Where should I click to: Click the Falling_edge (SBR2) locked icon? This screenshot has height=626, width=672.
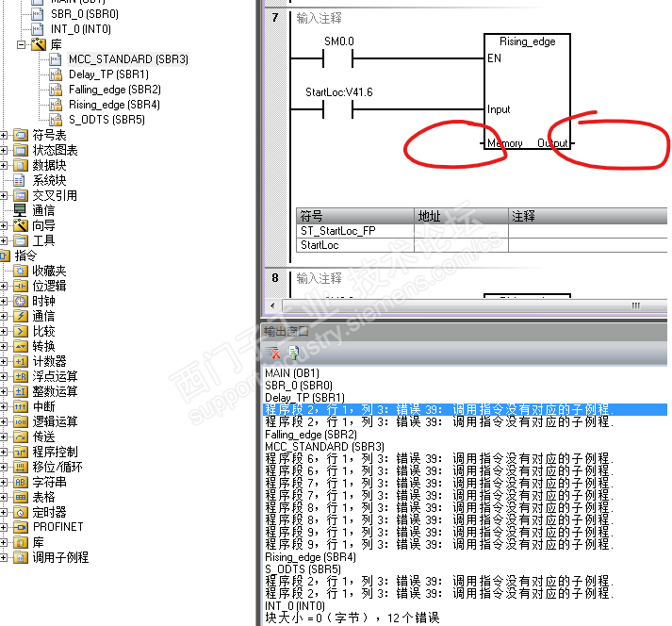coord(56,90)
